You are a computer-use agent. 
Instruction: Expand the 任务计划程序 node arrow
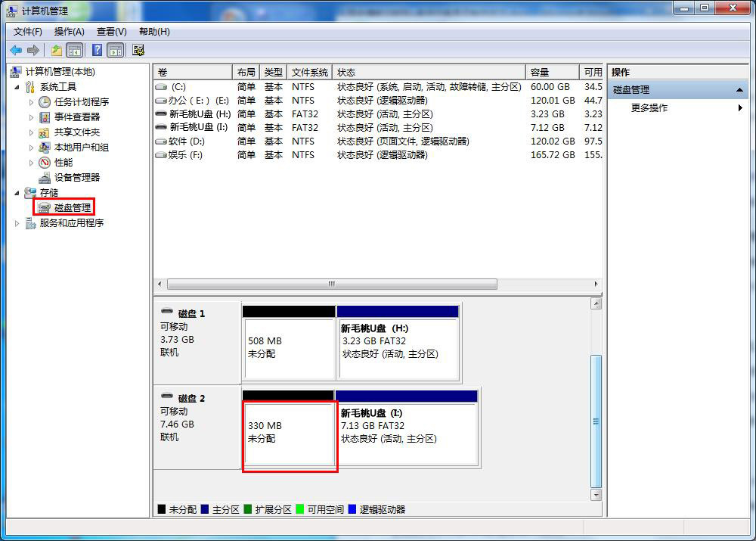pos(31,102)
